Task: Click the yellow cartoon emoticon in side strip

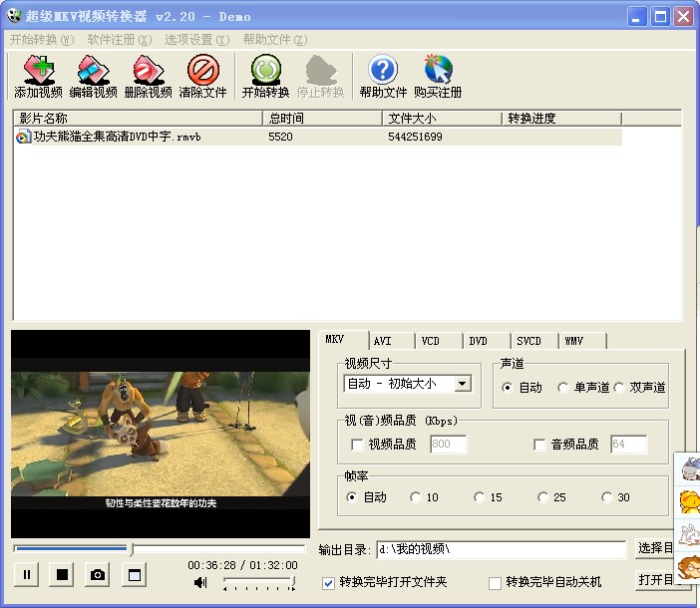Action: [x=690, y=501]
